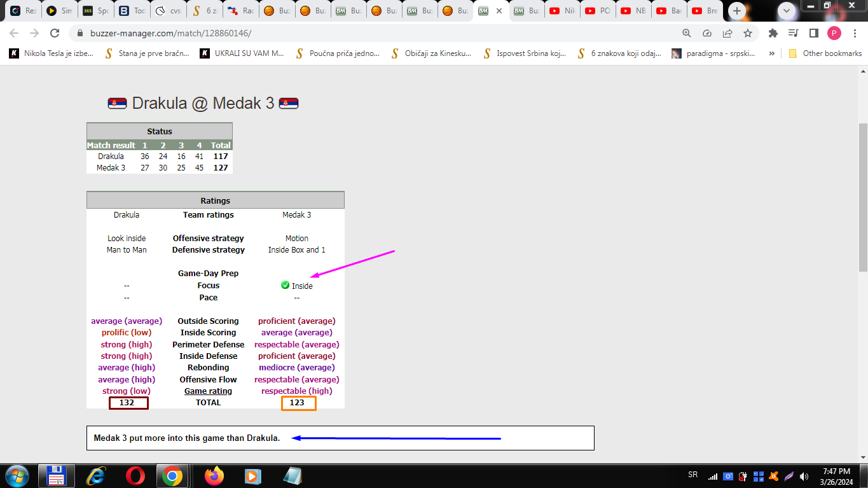
Task: Click the page vertical scrollbar
Action: click(863, 197)
